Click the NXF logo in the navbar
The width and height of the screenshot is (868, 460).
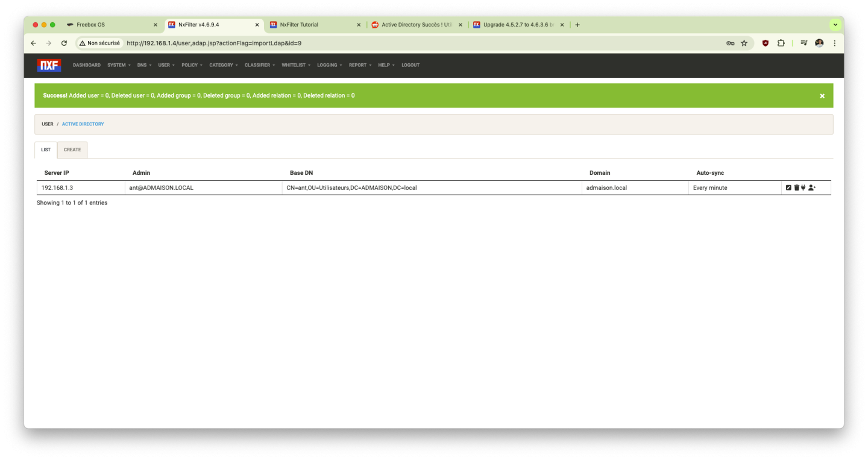click(x=49, y=65)
